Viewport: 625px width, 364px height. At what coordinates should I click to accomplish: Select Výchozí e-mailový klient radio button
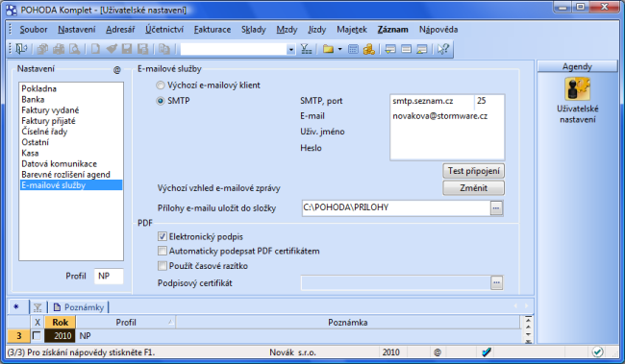point(161,85)
